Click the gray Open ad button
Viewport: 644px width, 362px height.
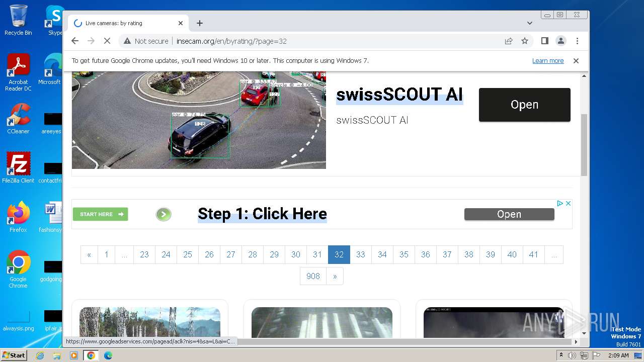[x=509, y=214]
